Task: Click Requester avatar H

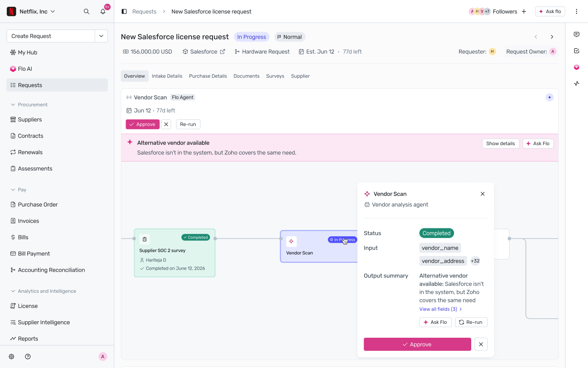Action: pyautogui.click(x=492, y=52)
